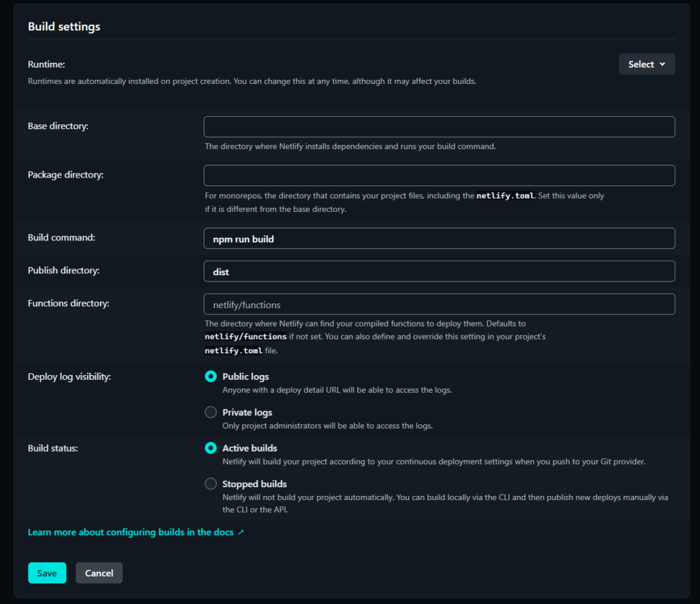Choose Private logs for deploy log visibility
This screenshot has width=700, height=604.
pos(211,412)
